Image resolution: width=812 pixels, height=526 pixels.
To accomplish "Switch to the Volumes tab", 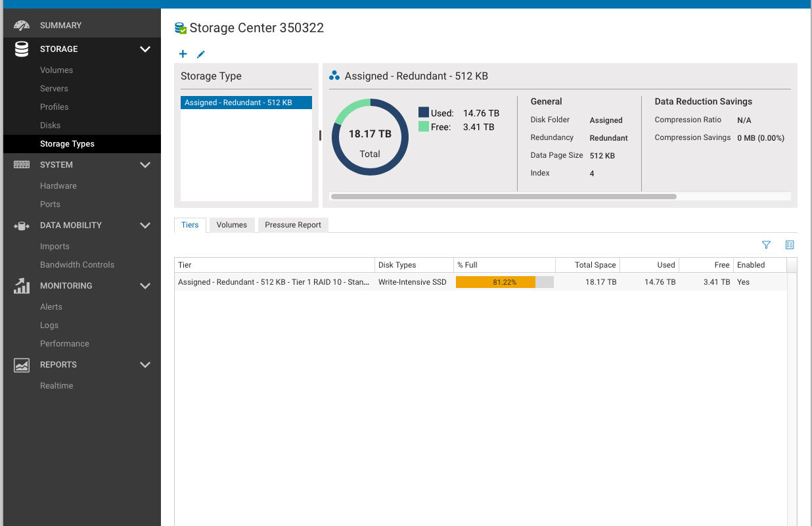I will (x=232, y=225).
